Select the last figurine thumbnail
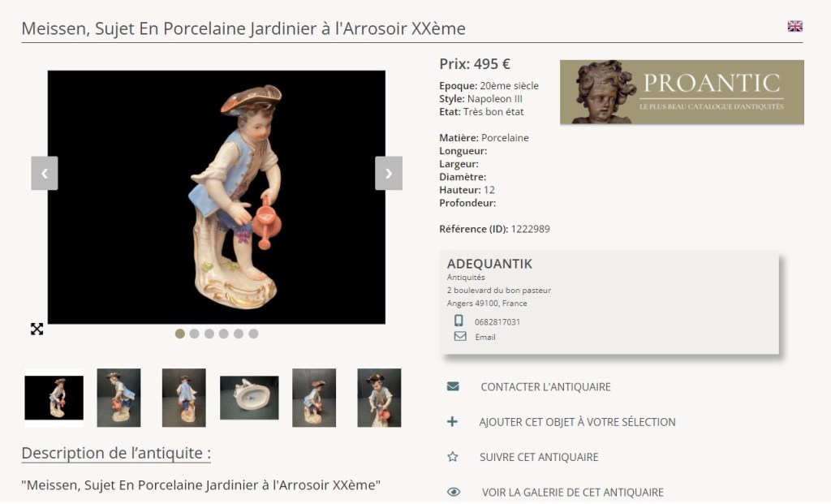This screenshot has height=504, width=831. 379,398
